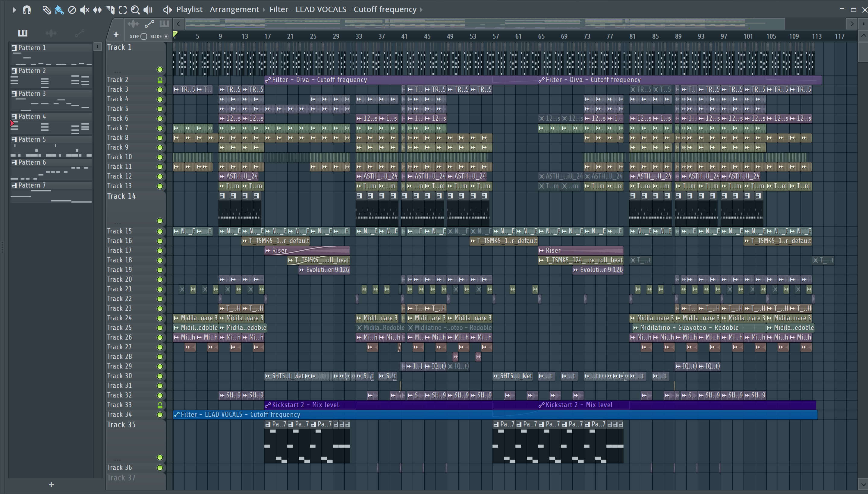The width and height of the screenshot is (868, 494).
Task: Mute Track 14 with its green light
Action: (x=160, y=221)
